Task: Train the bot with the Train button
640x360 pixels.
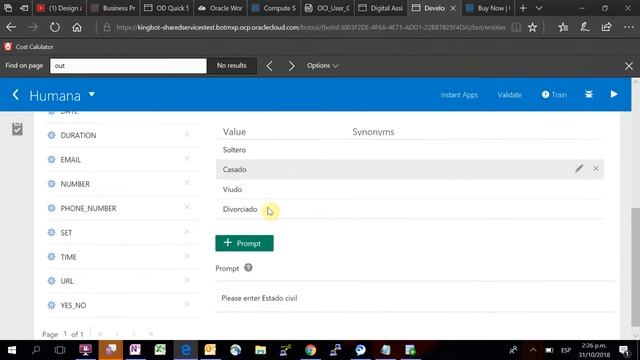Action: point(554,95)
